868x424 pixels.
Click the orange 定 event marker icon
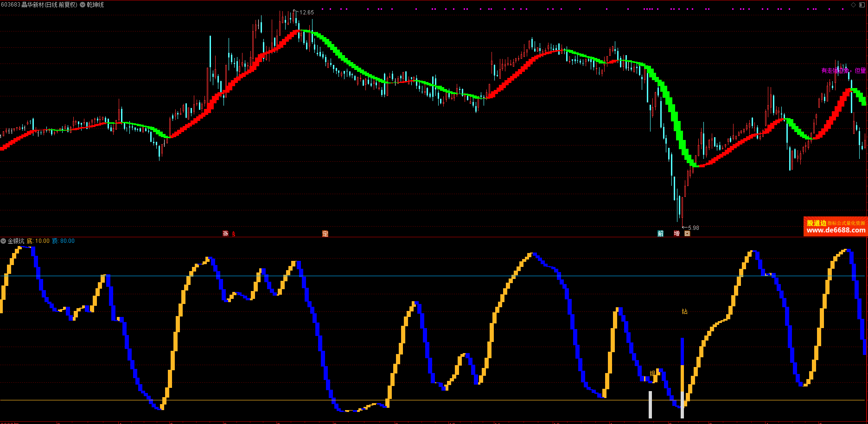[325, 234]
